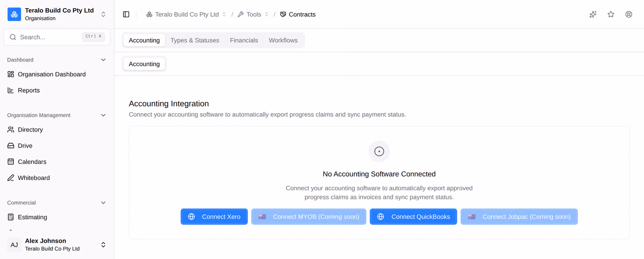
Task: Click the search magnifier icon
Action: pos(13,37)
